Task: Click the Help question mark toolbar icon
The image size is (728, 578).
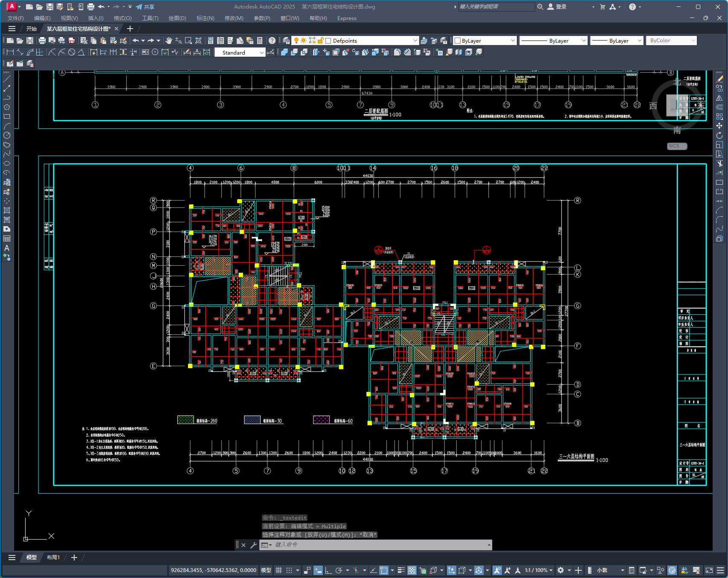Action: coord(272,41)
